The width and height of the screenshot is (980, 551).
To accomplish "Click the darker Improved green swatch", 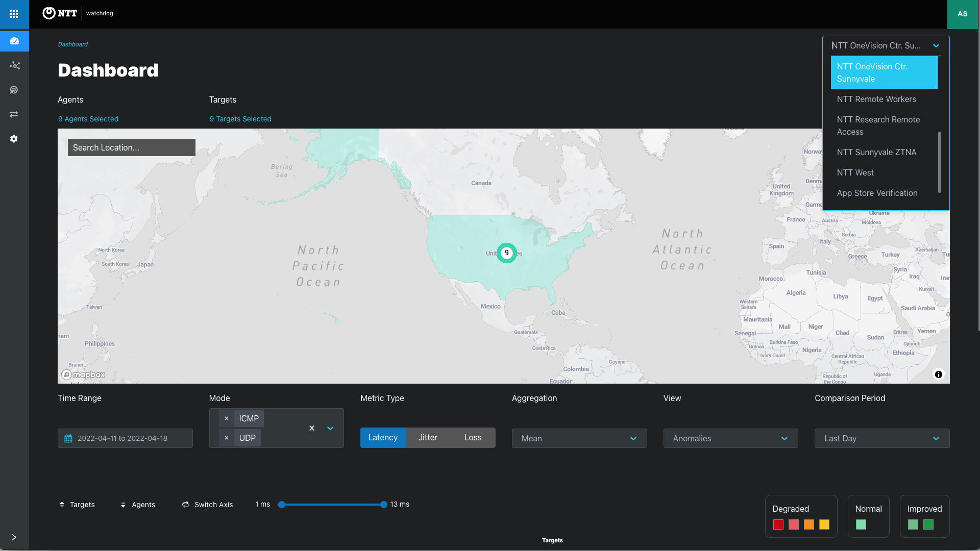I will coord(928,524).
